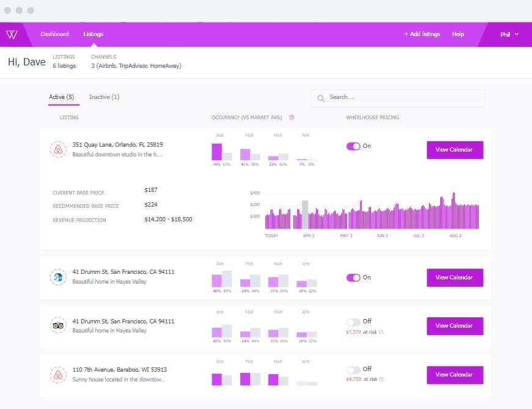This screenshot has width=532, height=409.
Task: Click 351 Quay Lane, Orlando, FL 25819
Action: coord(117,144)
